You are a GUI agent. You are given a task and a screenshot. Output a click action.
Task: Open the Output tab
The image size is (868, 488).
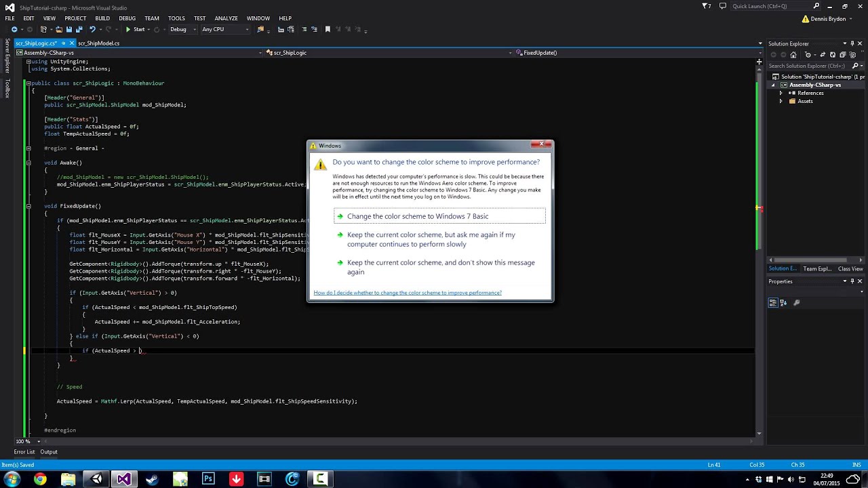pos(49,451)
